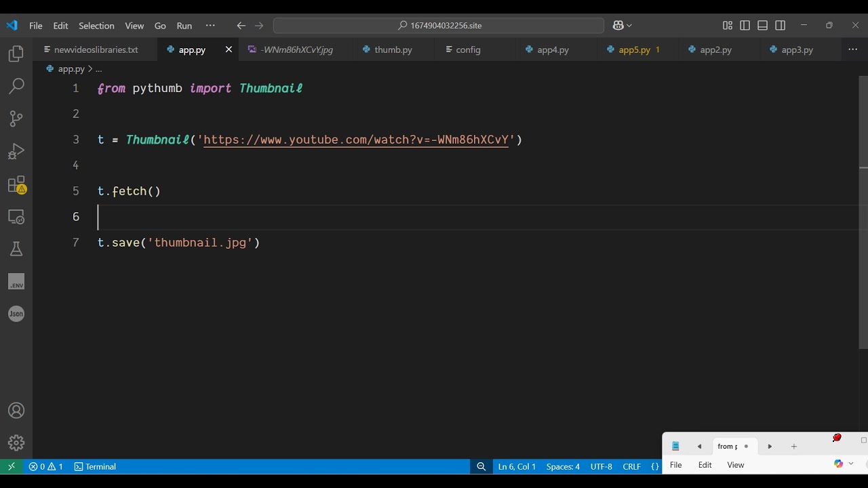Click the remote window indicator in status bar
Image resolution: width=868 pixels, height=488 pixels.
click(11, 466)
